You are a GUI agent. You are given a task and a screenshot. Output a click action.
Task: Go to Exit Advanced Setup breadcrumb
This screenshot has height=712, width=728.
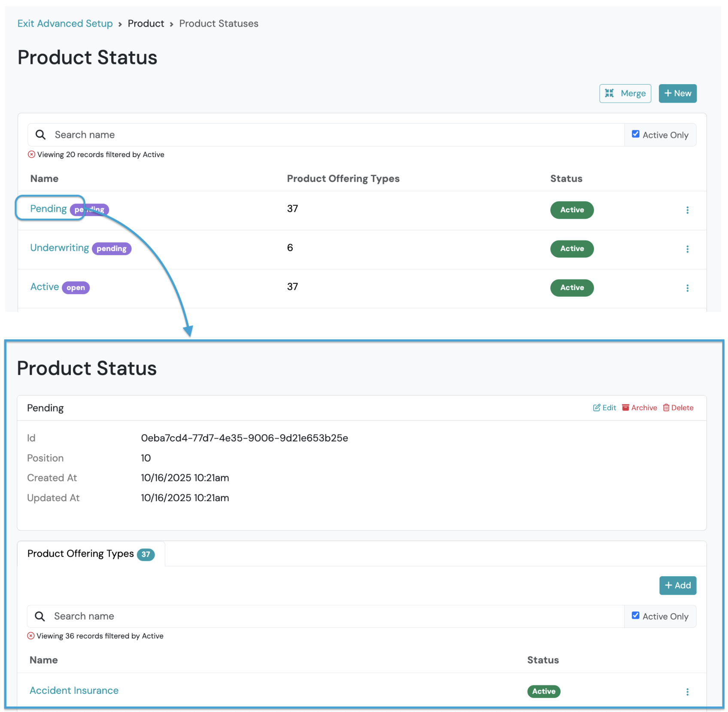[65, 24]
